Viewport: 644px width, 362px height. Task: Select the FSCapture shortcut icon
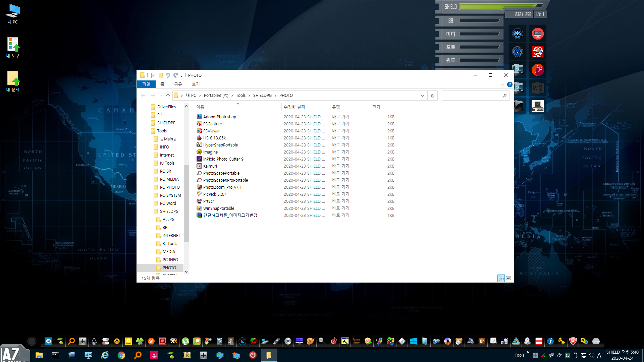199,124
